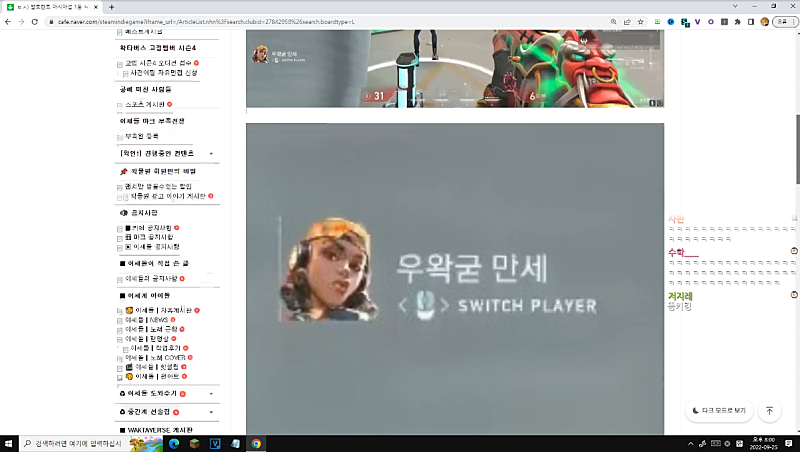The height and width of the screenshot is (452, 800).
Task: Open a new browser tab
Action: (111, 7)
